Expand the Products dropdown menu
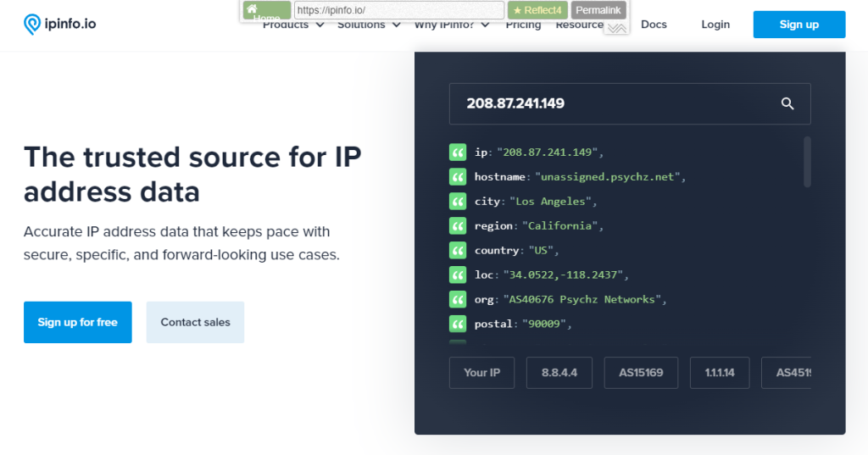This screenshot has height=455, width=868. [x=292, y=25]
